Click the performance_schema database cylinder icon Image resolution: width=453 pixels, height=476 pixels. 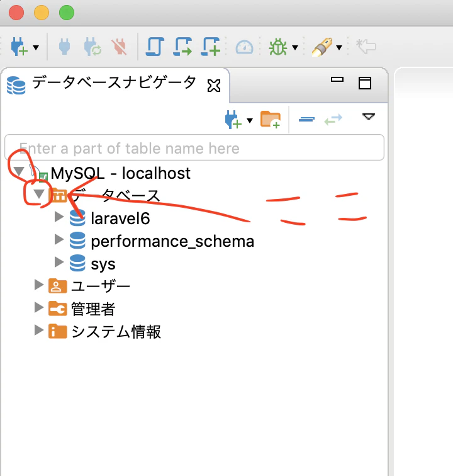[77, 241]
